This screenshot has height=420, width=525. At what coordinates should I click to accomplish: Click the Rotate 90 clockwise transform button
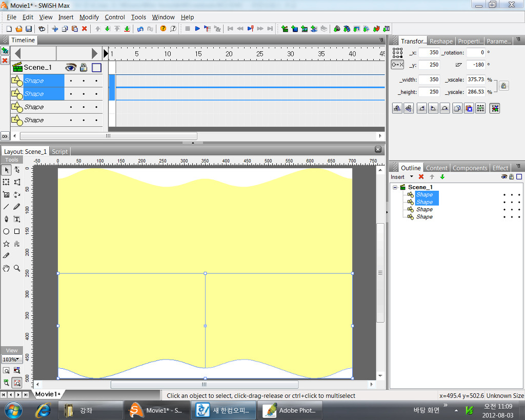tap(422, 108)
